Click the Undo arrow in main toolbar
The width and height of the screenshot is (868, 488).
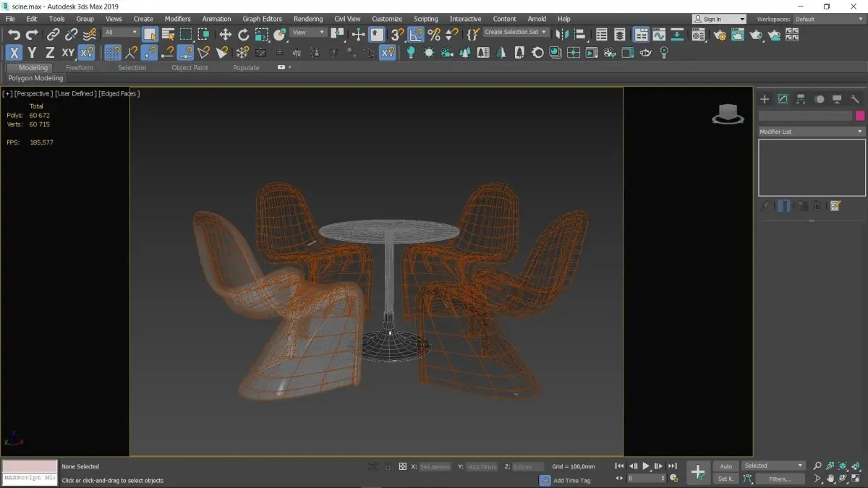[x=14, y=34]
